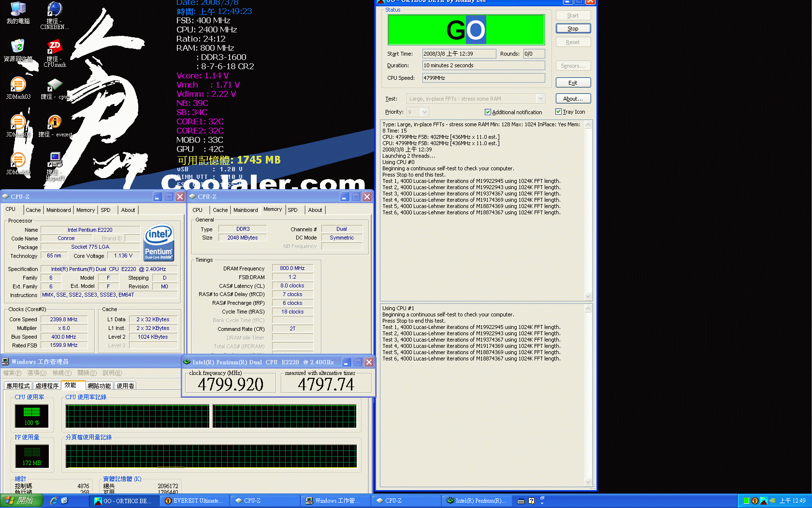Click the second quick launch icon beside Internet Explorer
The width and height of the screenshot is (812, 508).
[x=64, y=501]
